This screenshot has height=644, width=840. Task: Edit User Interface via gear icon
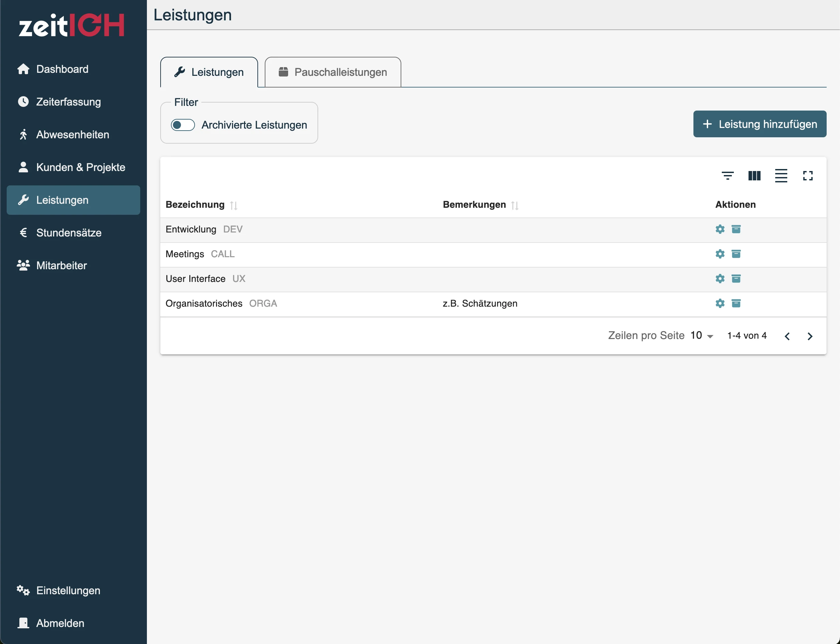[x=720, y=279]
